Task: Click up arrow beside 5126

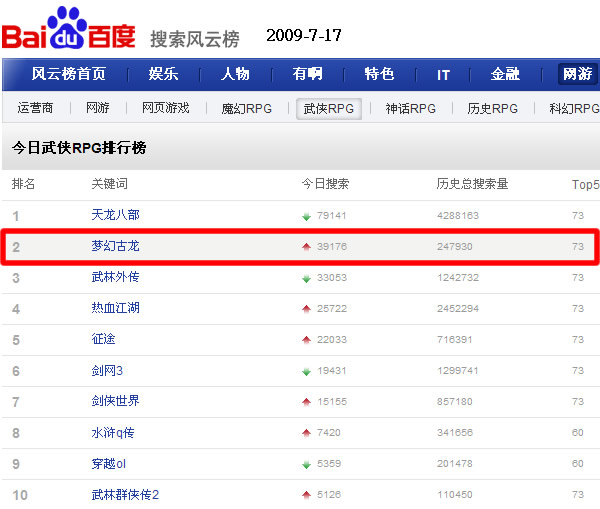Action: click(x=306, y=494)
